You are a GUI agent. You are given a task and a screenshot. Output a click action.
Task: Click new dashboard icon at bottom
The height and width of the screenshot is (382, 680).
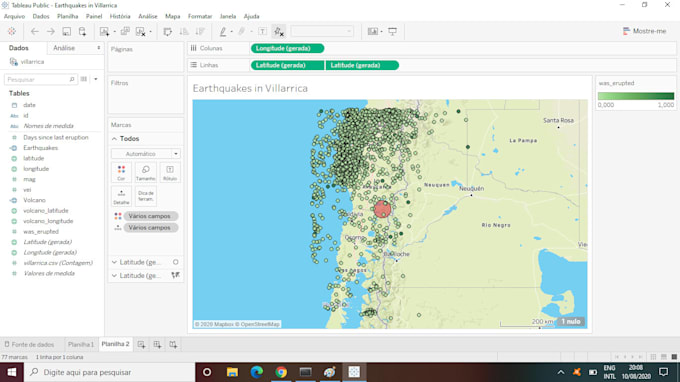157,344
